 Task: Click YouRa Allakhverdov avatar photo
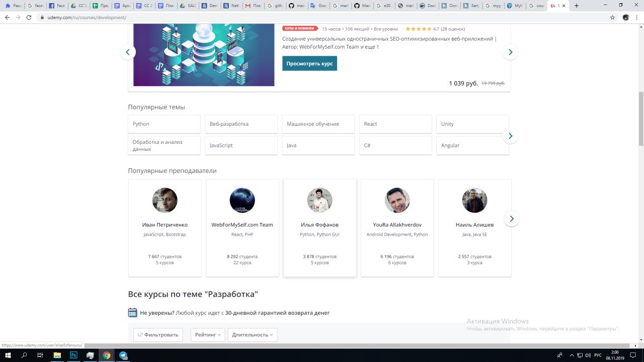[397, 200]
